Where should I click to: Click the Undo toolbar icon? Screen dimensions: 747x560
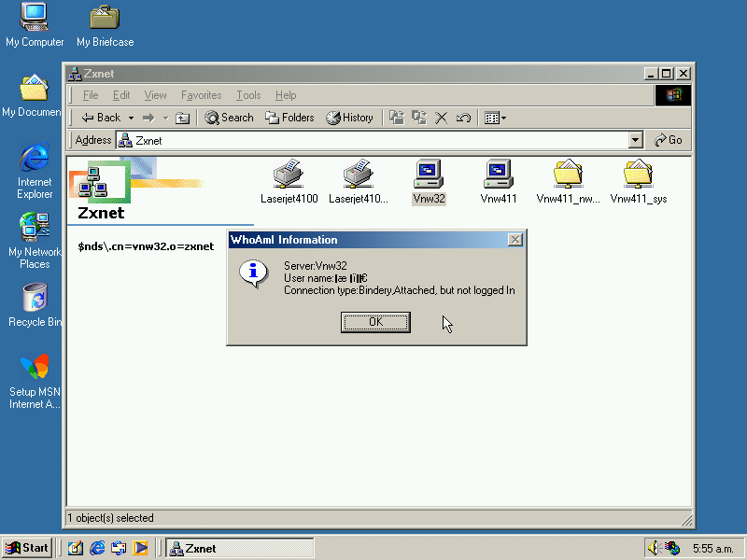click(x=463, y=118)
